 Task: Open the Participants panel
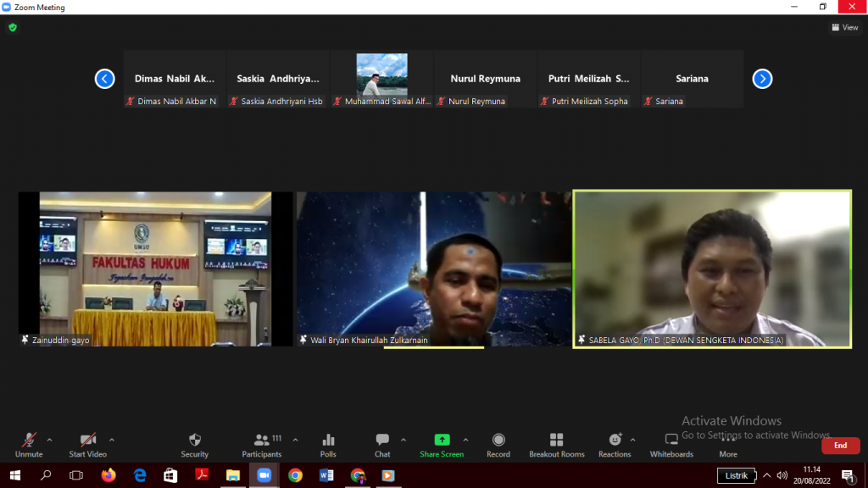pos(261,444)
